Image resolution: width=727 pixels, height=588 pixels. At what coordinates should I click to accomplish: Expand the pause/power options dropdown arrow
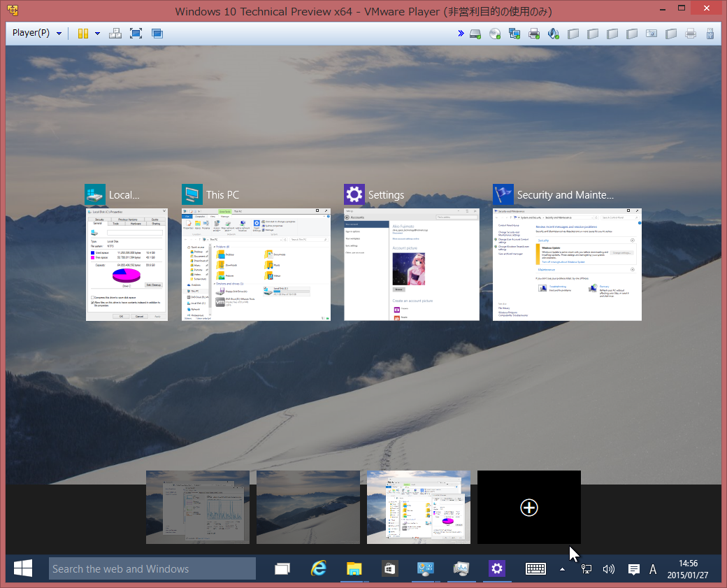tap(97, 34)
